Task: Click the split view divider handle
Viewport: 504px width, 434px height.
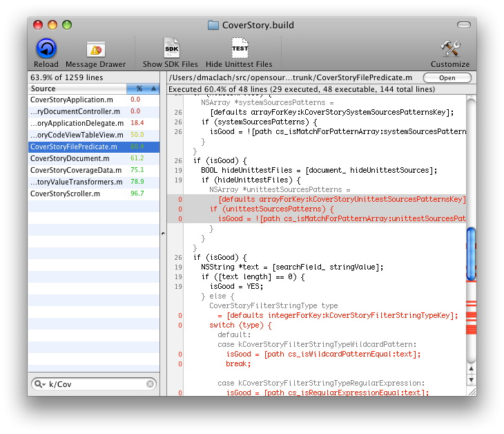Action: [163, 234]
